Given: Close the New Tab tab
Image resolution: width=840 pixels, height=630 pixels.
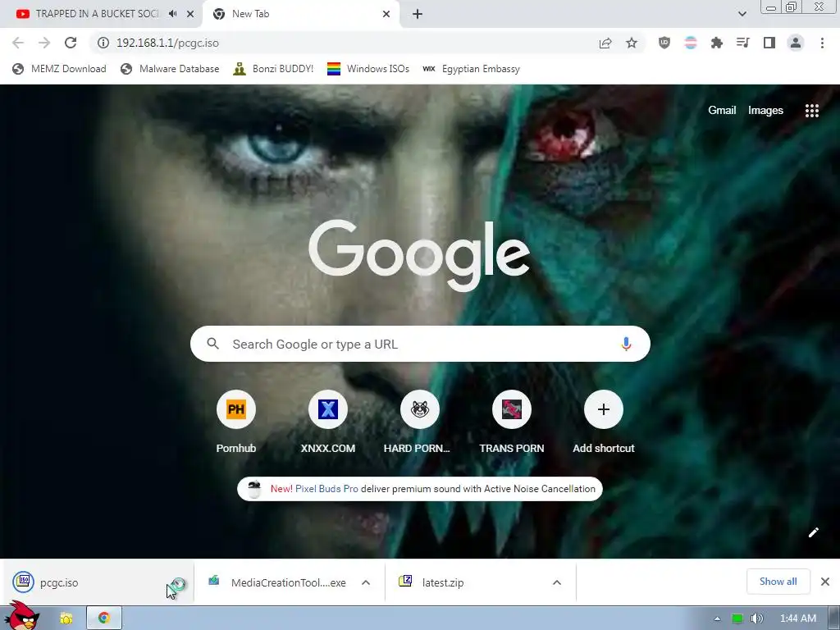Looking at the screenshot, I should [386, 14].
